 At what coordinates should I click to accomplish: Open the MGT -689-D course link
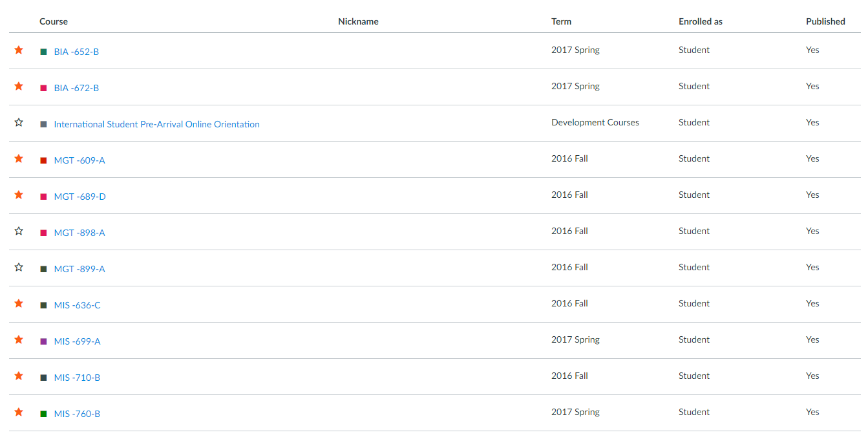[x=79, y=197]
